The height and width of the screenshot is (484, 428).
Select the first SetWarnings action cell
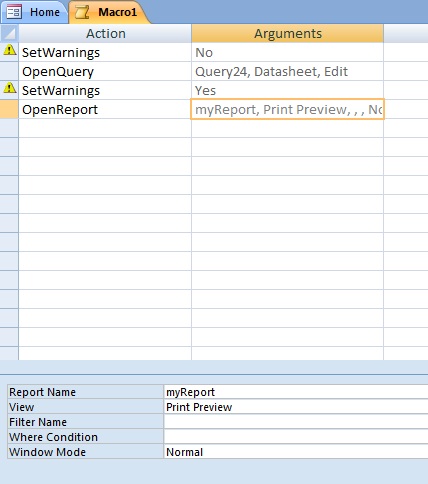pos(105,52)
